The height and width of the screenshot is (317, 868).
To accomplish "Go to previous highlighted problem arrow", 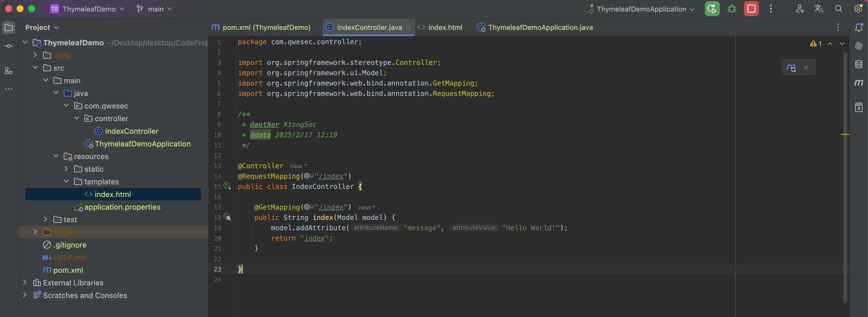I will click(x=830, y=44).
